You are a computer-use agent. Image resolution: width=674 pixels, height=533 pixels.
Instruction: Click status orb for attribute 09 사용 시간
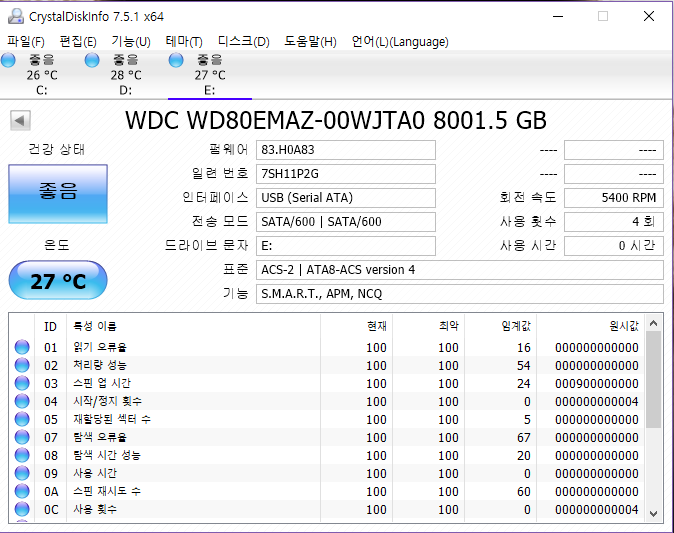[22, 473]
